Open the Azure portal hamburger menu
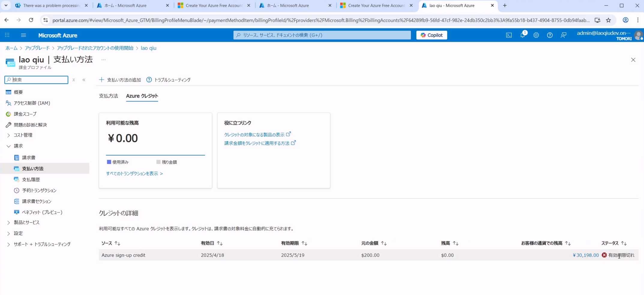644x295 pixels. pyautogui.click(x=23, y=35)
